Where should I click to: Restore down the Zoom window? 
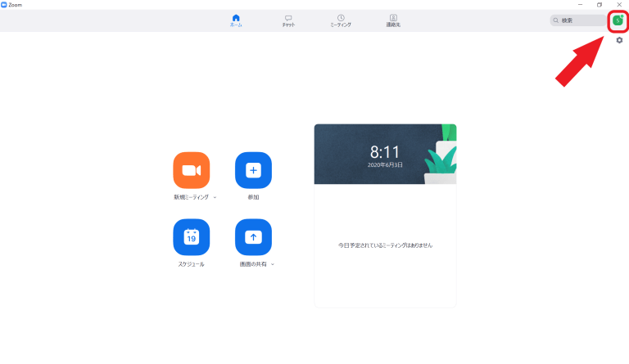(x=600, y=5)
